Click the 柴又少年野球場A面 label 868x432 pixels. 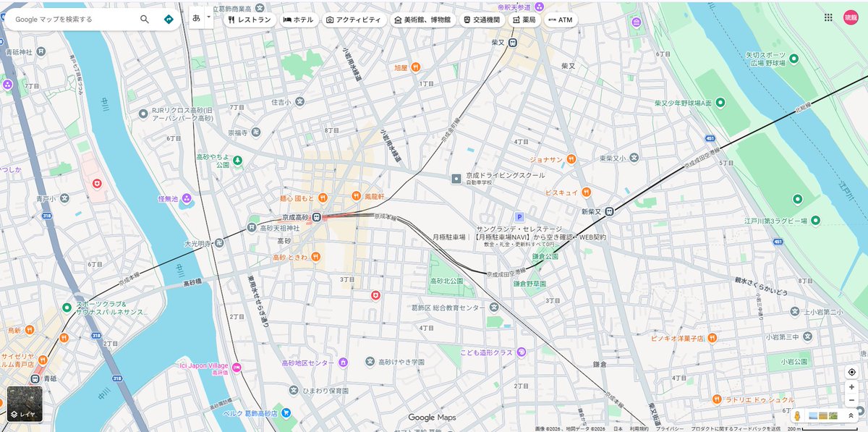pos(683,103)
